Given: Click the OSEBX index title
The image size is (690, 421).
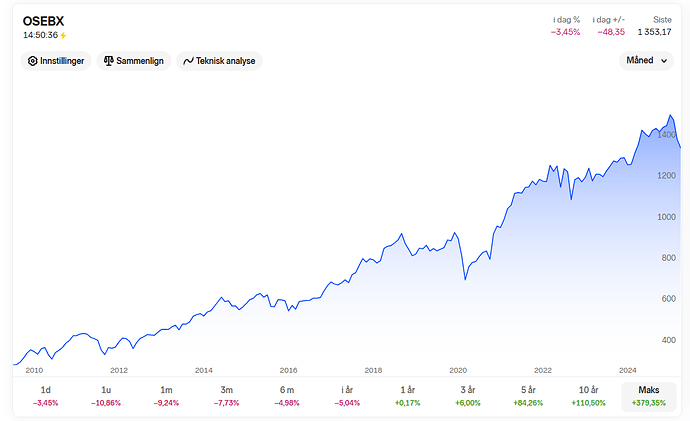Looking at the screenshot, I should (43, 21).
